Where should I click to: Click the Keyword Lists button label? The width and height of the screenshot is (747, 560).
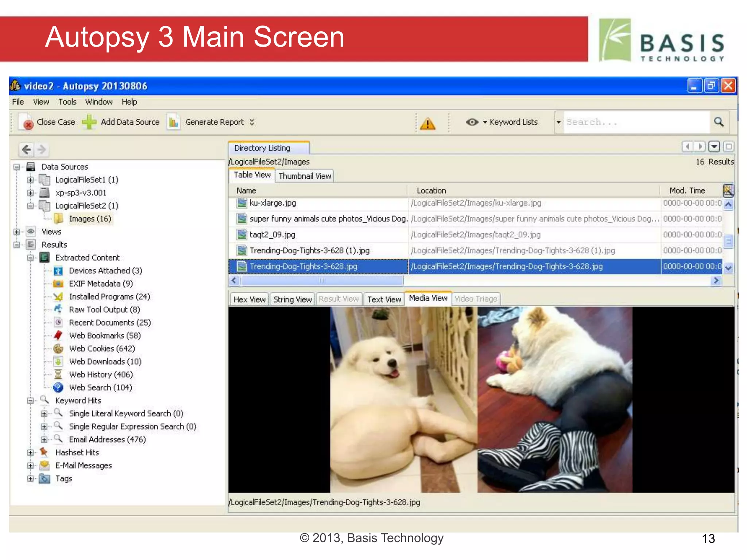(x=514, y=122)
